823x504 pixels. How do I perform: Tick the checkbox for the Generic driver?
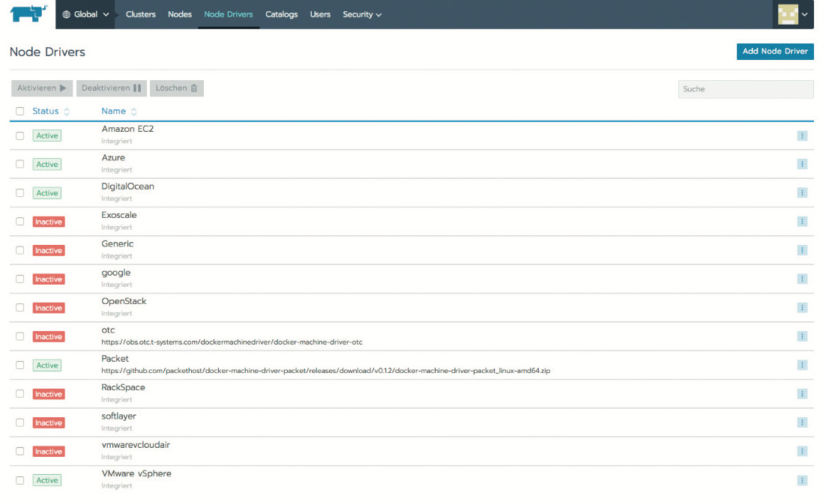(x=20, y=250)
